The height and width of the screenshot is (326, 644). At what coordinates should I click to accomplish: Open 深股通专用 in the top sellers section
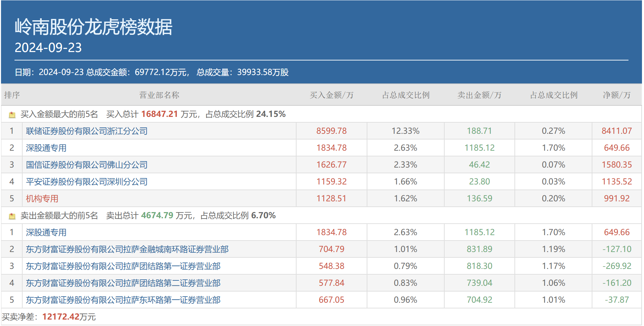coord(46,232)
